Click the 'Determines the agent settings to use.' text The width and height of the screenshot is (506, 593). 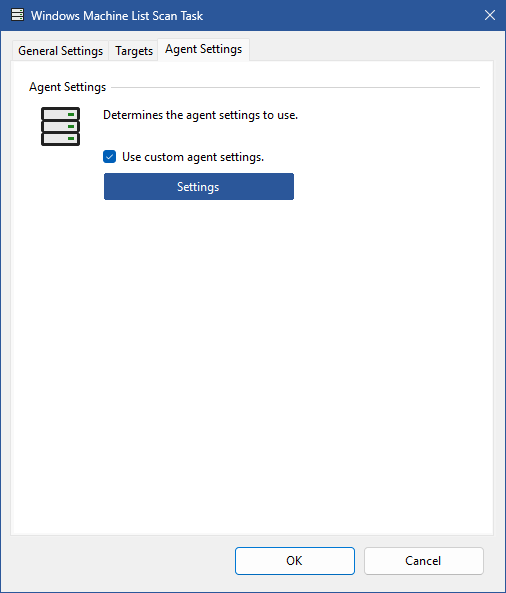point(200,115)
